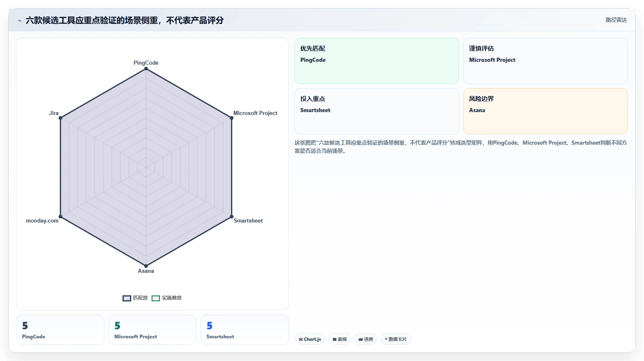
Task: Select the 风险边界 Asana card
Action: point(545,111)
